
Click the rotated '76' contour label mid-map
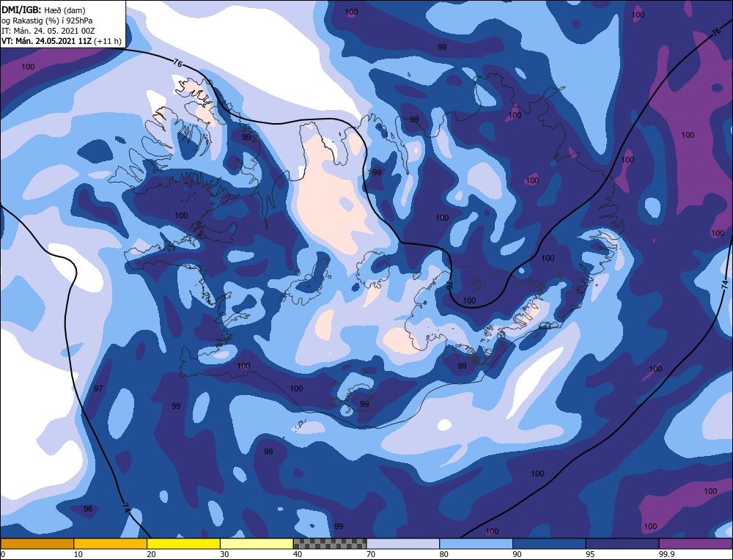(x=451, y=284)
